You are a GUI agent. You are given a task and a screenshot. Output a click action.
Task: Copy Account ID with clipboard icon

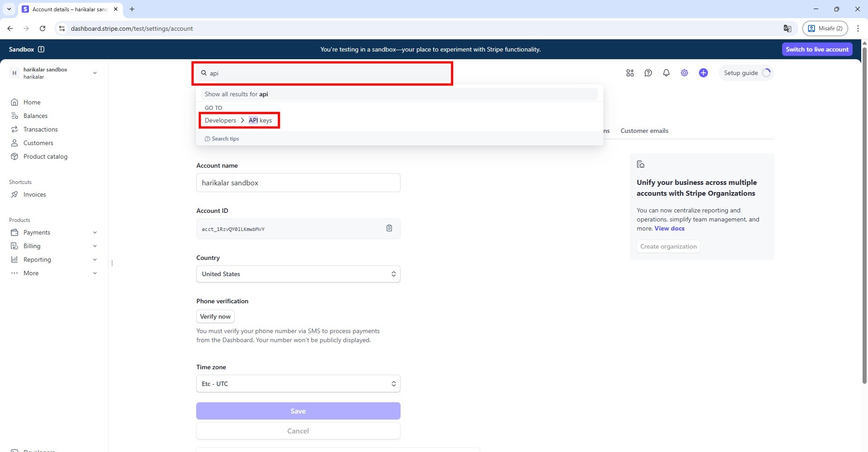[x=389, y=228]
